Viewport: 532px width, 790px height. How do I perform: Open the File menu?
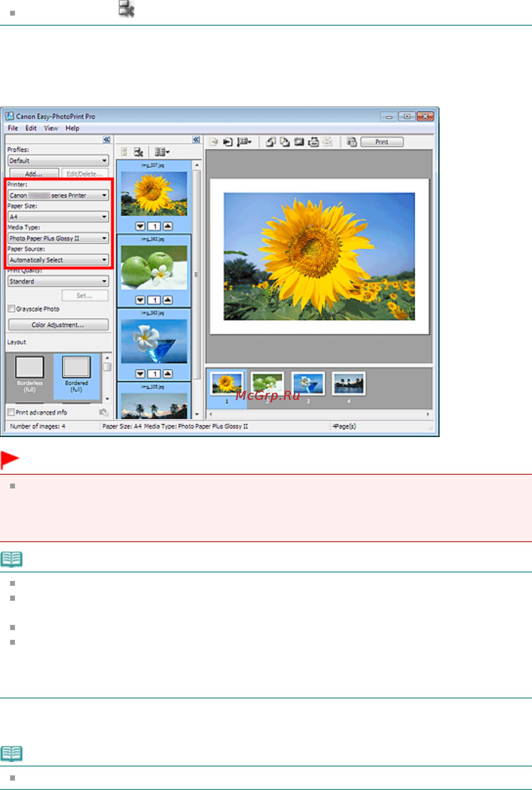(13, 128)
